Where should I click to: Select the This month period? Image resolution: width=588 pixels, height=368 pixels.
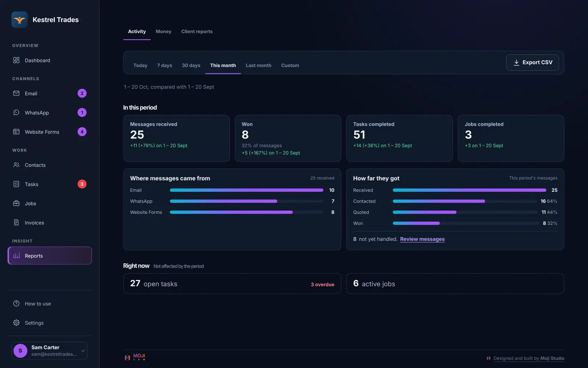(223, 66)
